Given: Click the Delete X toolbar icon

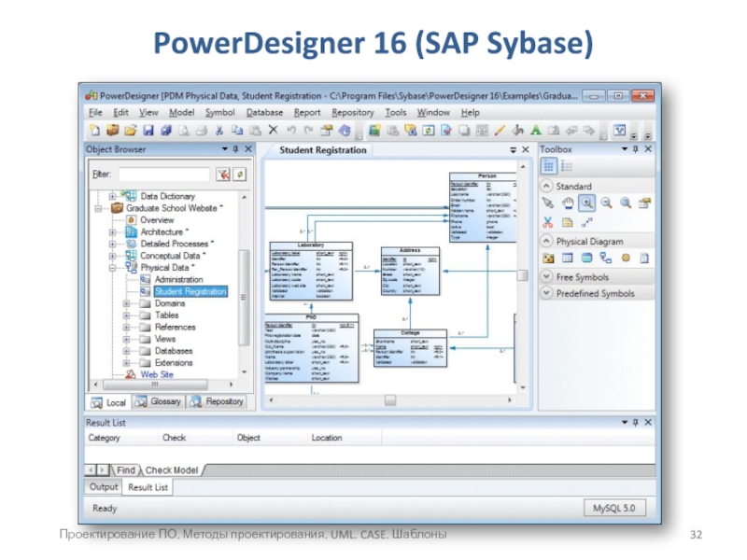Looking at the screenshot, I should [x=273, y=130].
